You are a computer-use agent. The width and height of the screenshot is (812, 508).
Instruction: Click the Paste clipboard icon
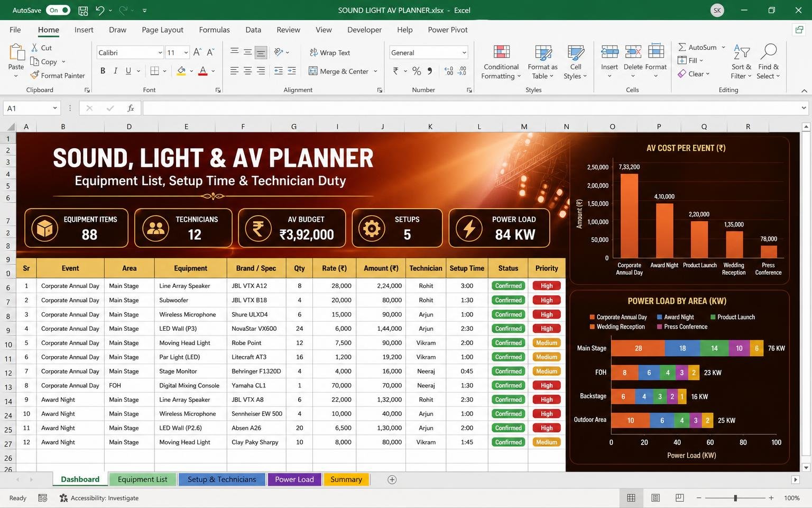(x=16, y=53)
